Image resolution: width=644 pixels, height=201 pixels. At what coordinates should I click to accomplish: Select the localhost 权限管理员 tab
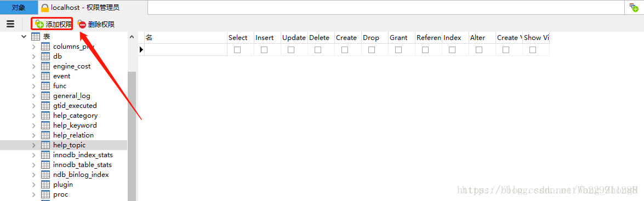81,7
